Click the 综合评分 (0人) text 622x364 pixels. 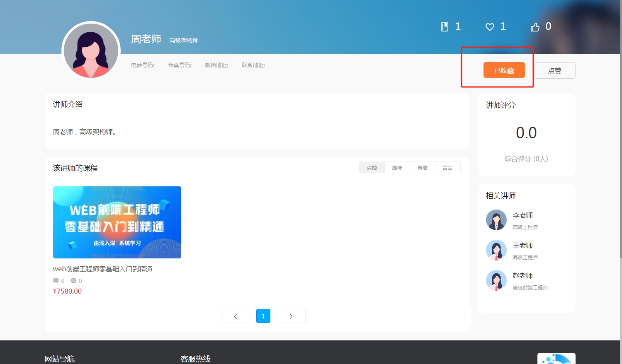(526, 159)
